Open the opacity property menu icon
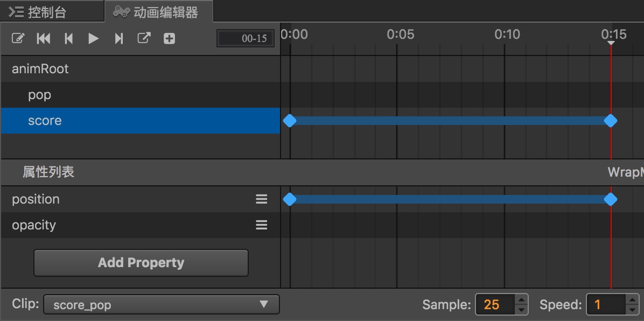The image size is (644, 321). pos(262,225)
